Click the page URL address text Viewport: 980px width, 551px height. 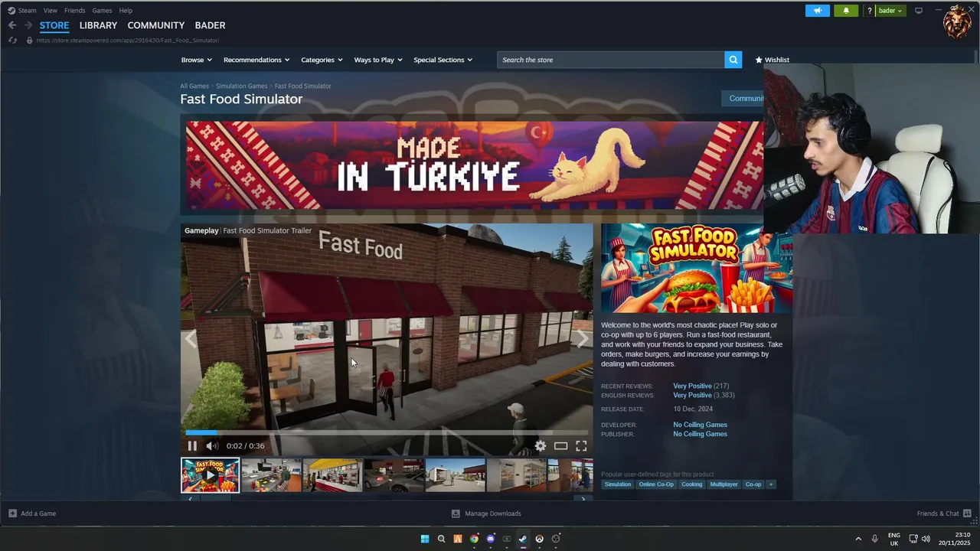point(128,40)
